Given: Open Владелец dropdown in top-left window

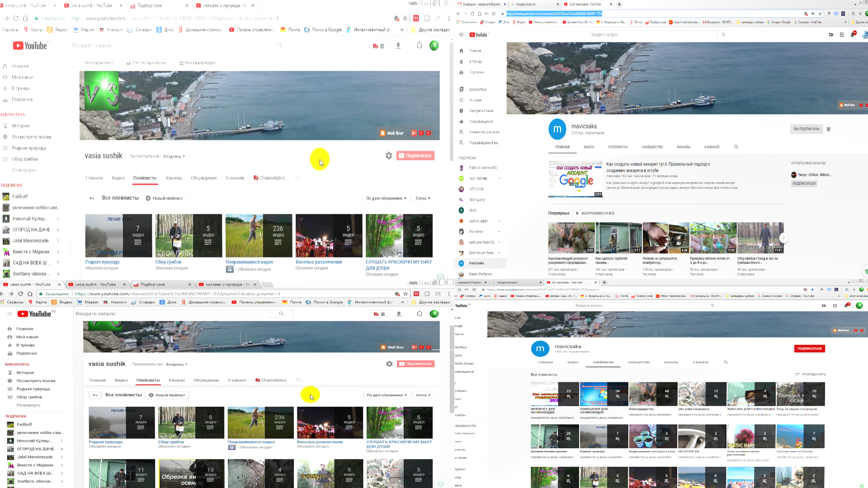Looking at the screenshot, I should (174, 156).
